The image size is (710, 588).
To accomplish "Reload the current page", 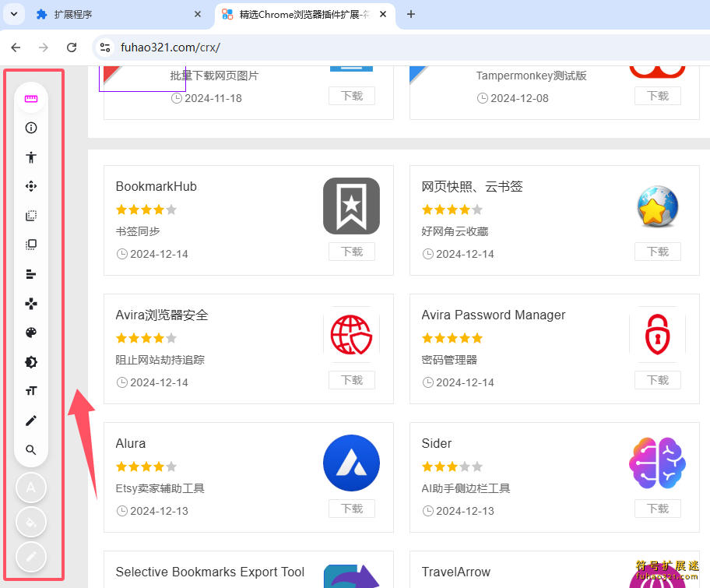I will pyautogui.click(x=72, y=47).
